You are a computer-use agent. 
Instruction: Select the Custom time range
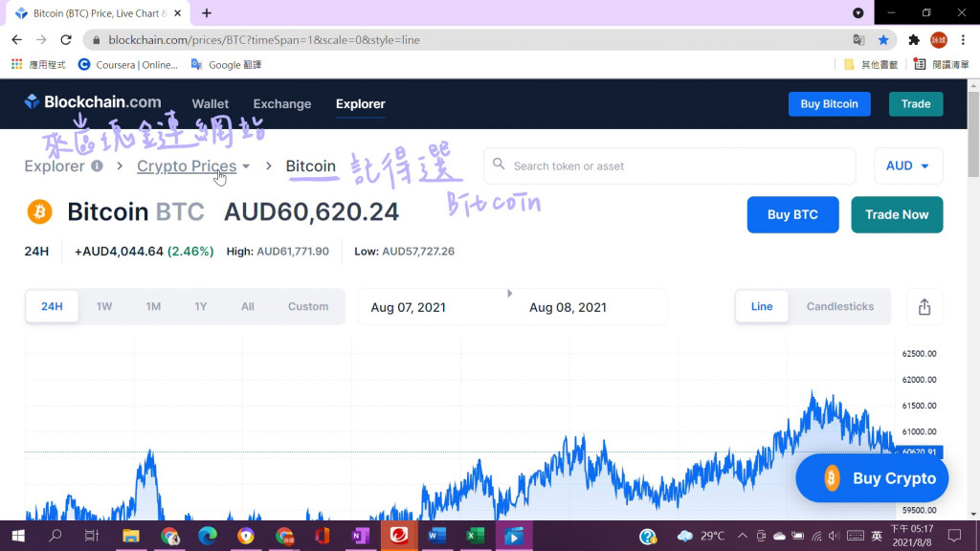[308, 306]
